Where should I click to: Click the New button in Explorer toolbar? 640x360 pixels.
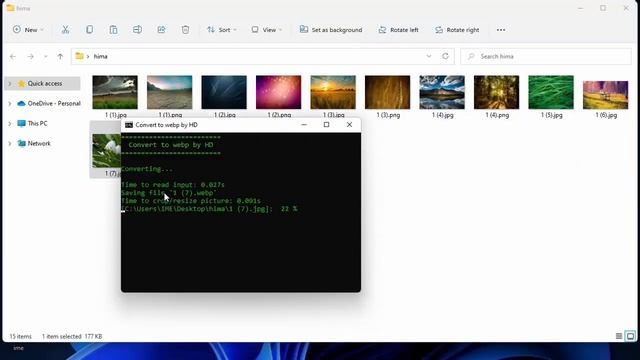coord(28,30)
